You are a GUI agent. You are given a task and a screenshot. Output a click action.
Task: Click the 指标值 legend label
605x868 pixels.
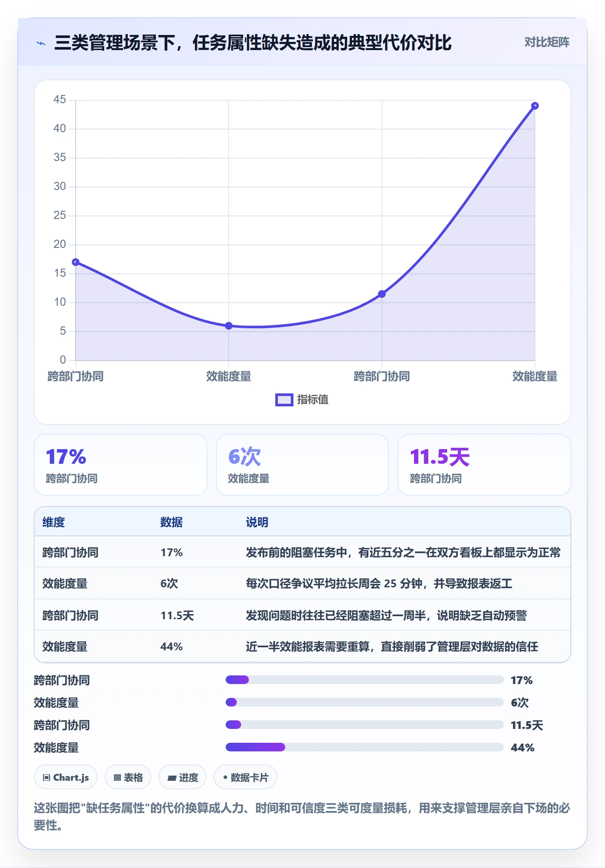click(313, 400)
